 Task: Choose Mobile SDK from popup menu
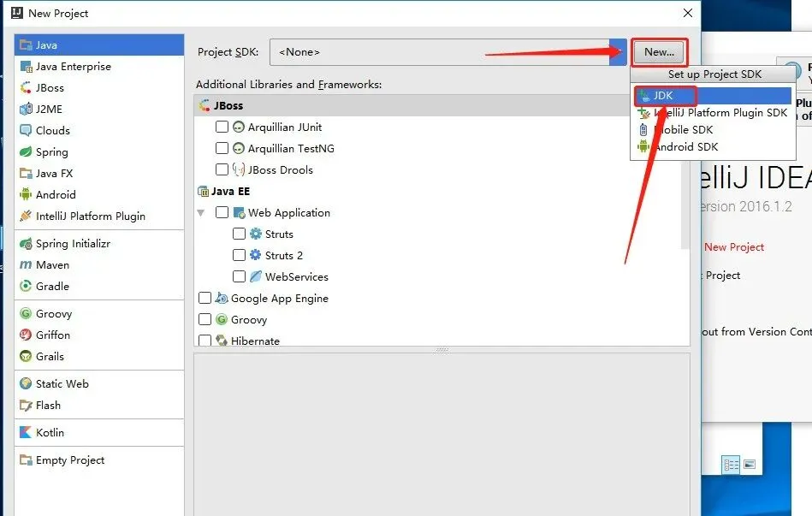pyautogui.click(x=713, y=129)
